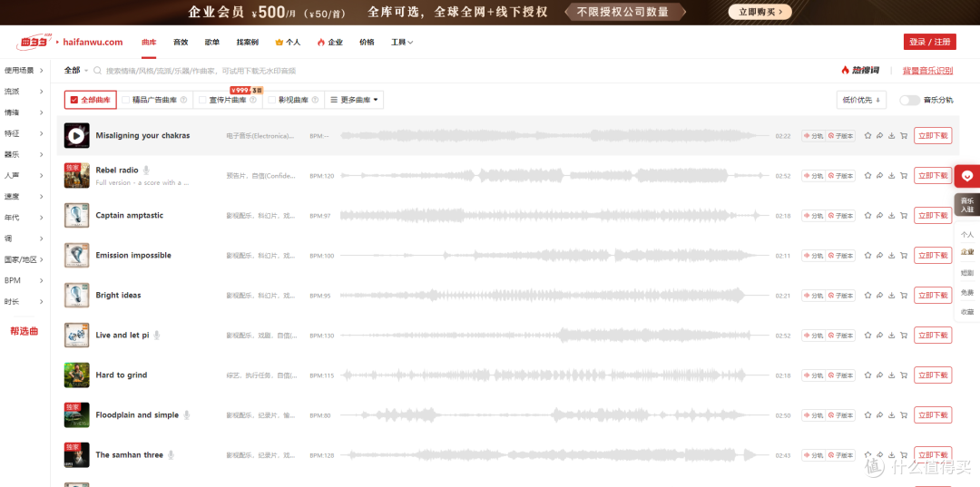Screen dimensions: 980x487
Task: Open 分轨 stems for Emission impossible
Action: [x=814, y=256]
